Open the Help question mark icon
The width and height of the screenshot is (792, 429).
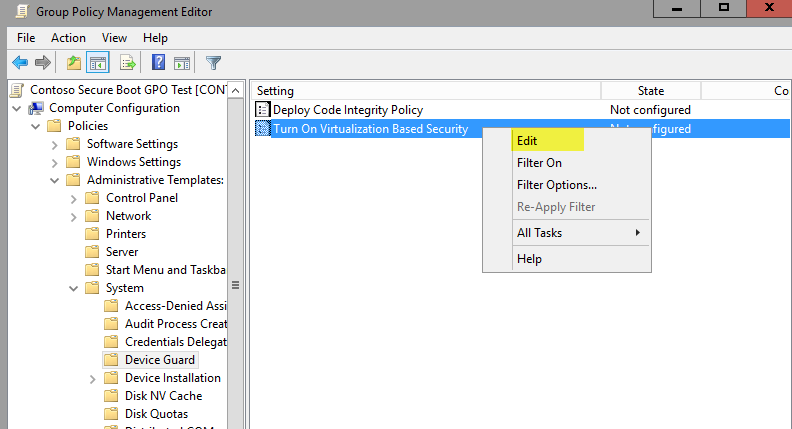[x=158, y=63]
